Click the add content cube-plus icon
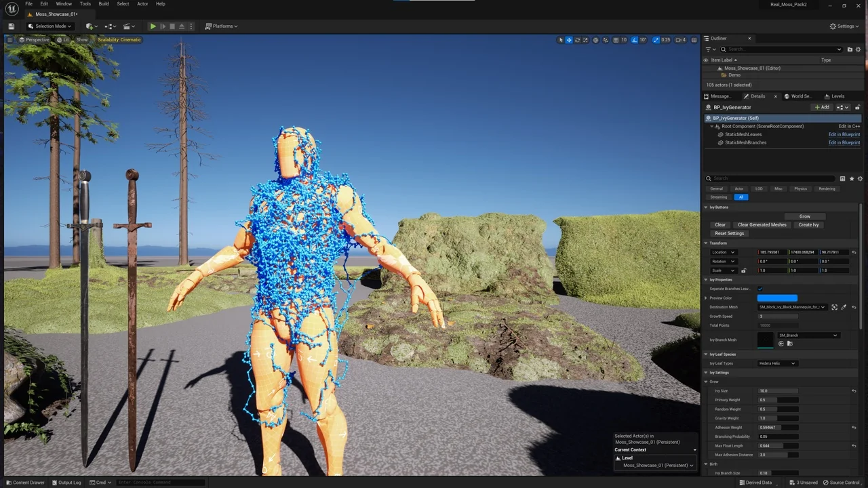This screenshot has width=868, height=488. (x=90, y=26)
